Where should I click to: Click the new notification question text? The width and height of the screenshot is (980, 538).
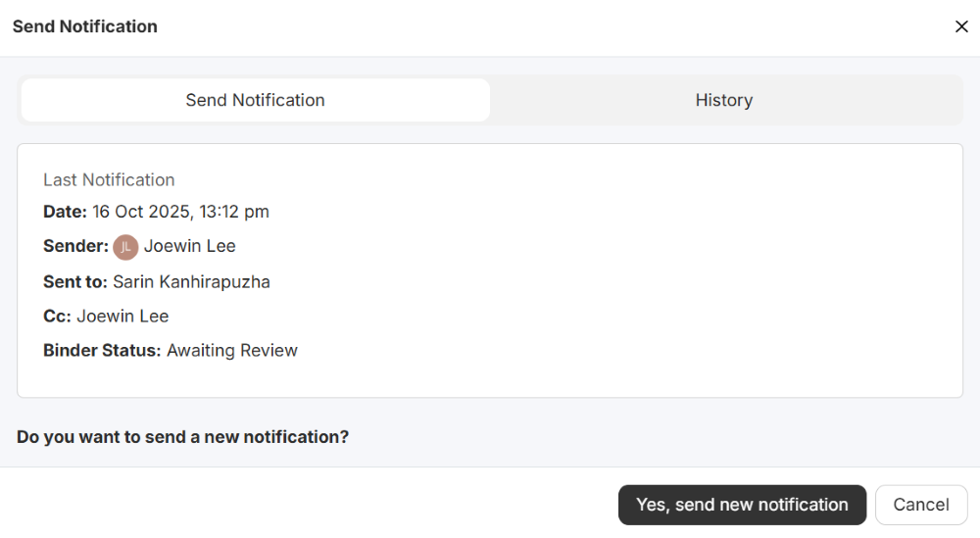tap(182, 437)
